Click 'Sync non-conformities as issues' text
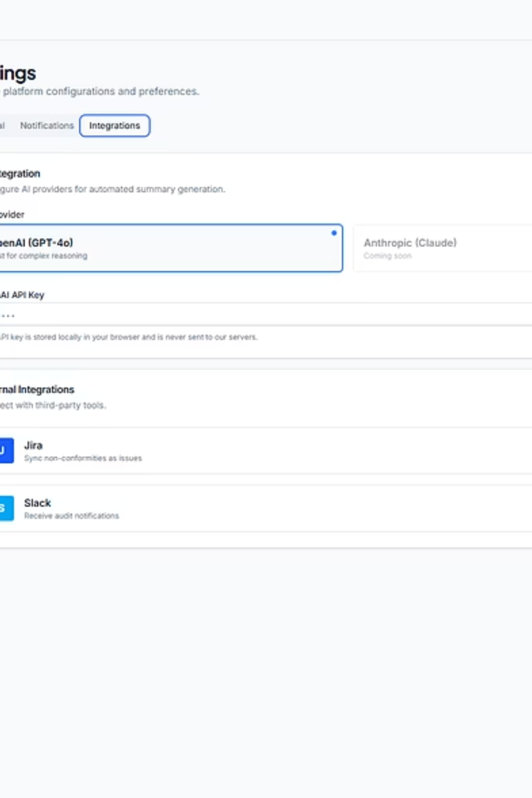This screenshot has height=798, width=532. click(x=83, y=458)
